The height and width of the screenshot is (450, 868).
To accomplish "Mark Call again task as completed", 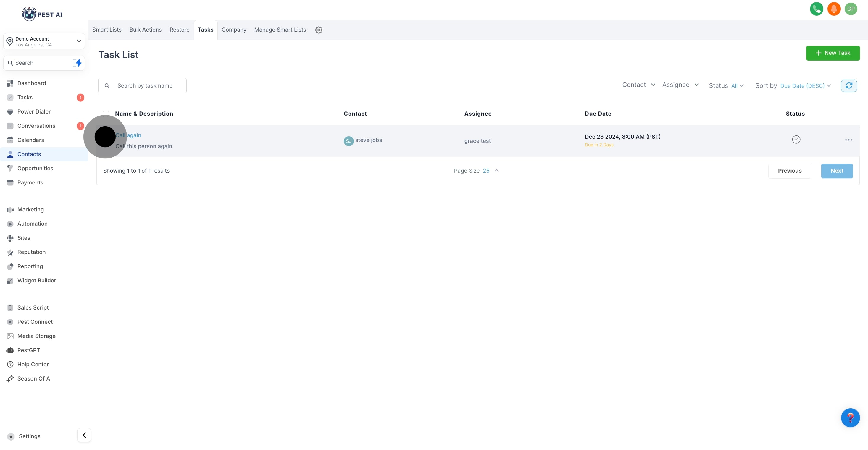I will tap(796, 140).
